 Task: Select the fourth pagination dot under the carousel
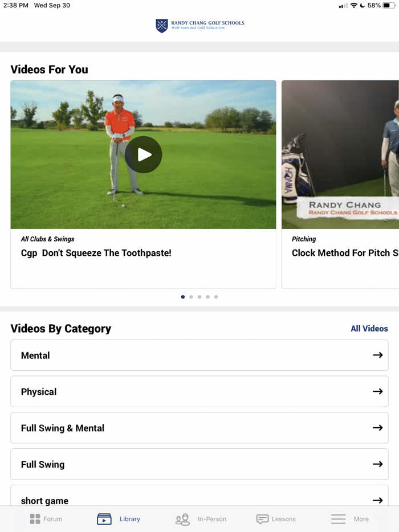(207, 297)
